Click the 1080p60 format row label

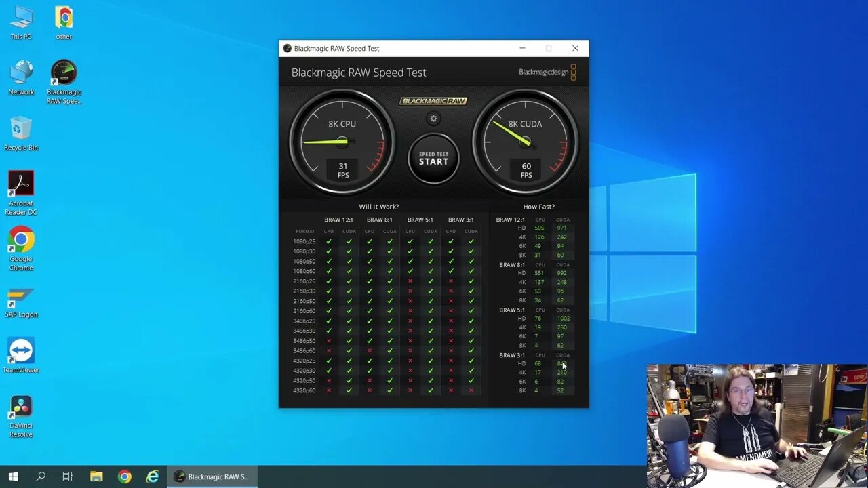coord(304,271)
